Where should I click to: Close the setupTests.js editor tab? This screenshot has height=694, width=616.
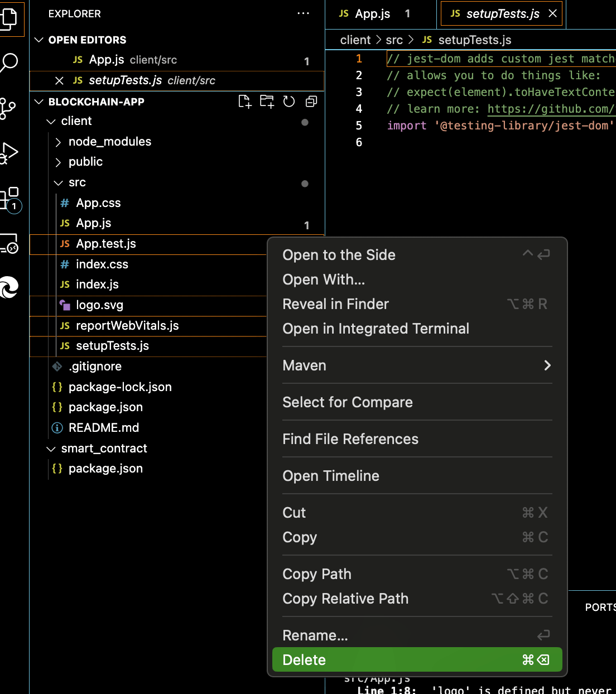click(x=552, y=14)
